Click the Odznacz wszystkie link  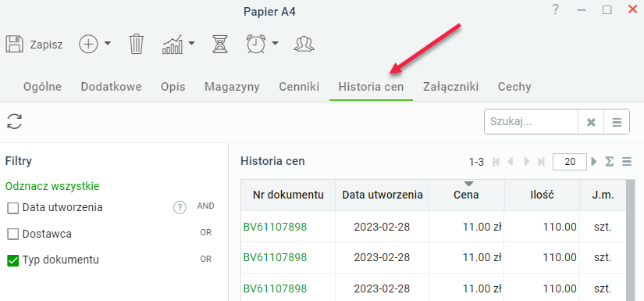52,186
